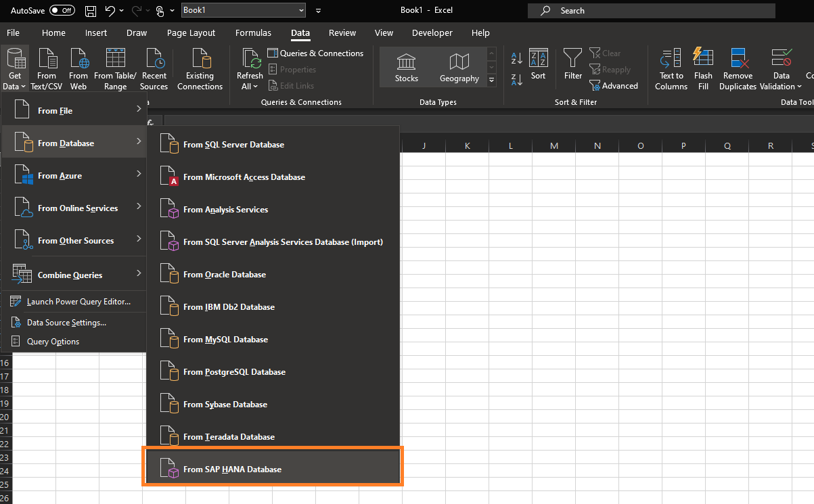The image size is (814, 504).
Task: Open the Sort dialog
Action: tap(538, 66)
